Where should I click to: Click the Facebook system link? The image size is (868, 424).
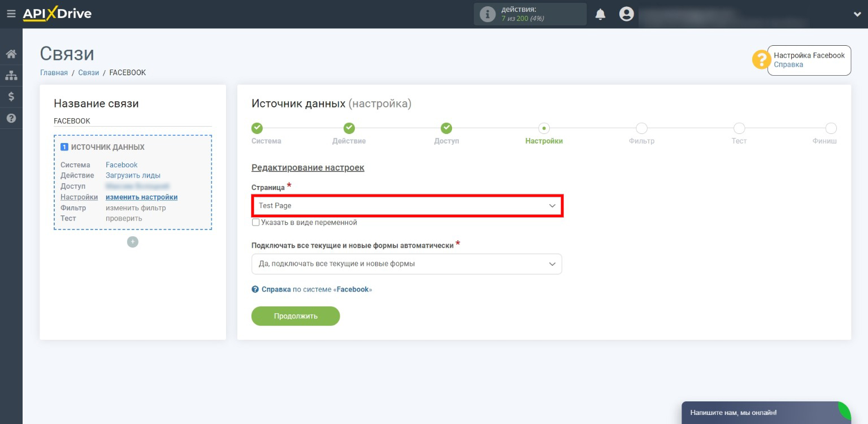121,165
